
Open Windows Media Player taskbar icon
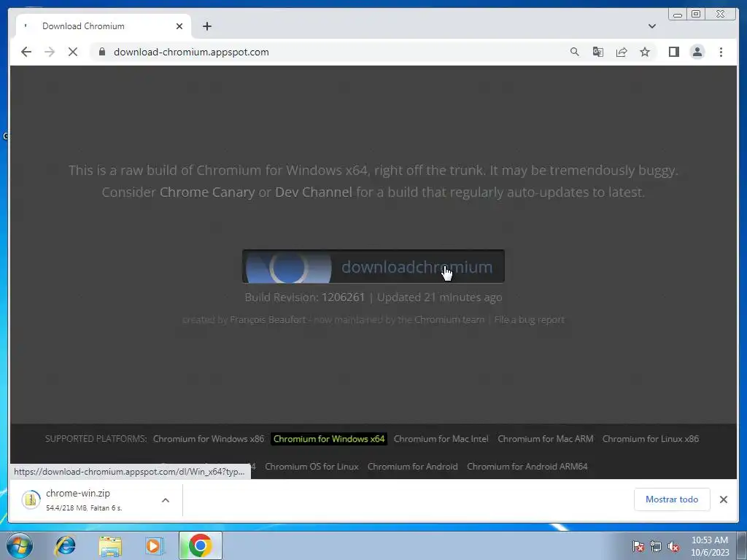tap(154, 545)
